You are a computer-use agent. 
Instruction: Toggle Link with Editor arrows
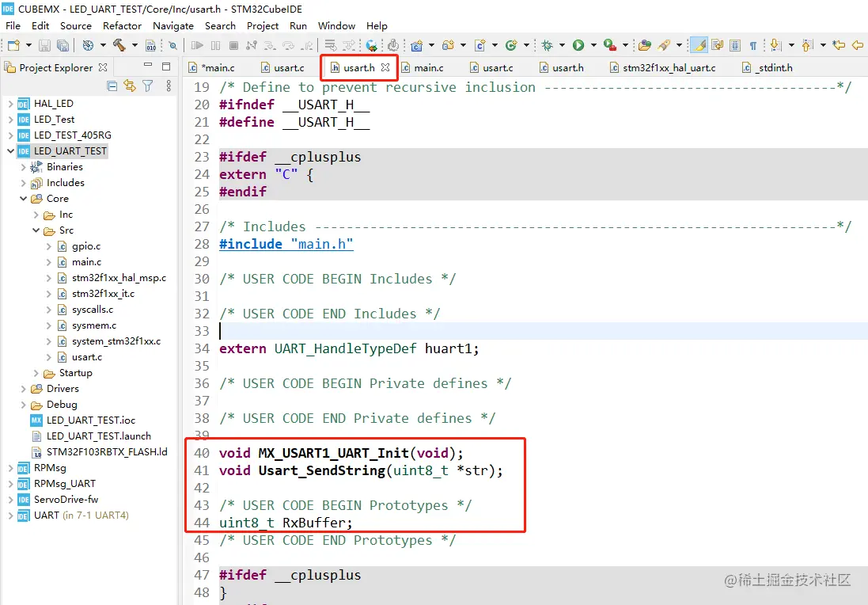tap(130, 86)
